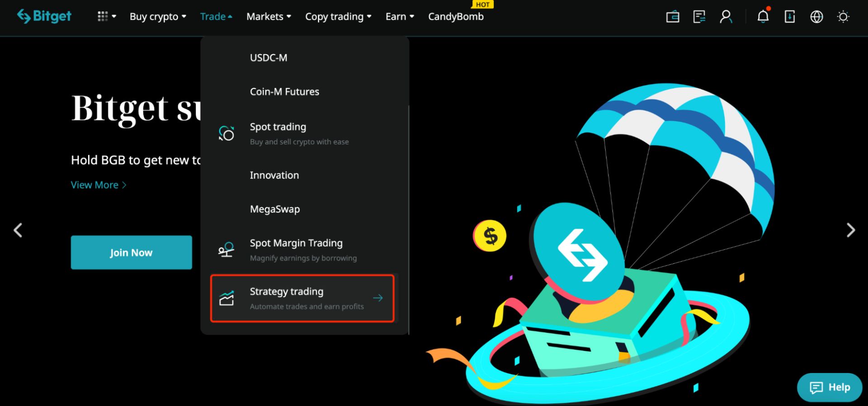Toggle the light theme sun icon
The width and height of the screenshot is (868, 406).
[843, 17]
